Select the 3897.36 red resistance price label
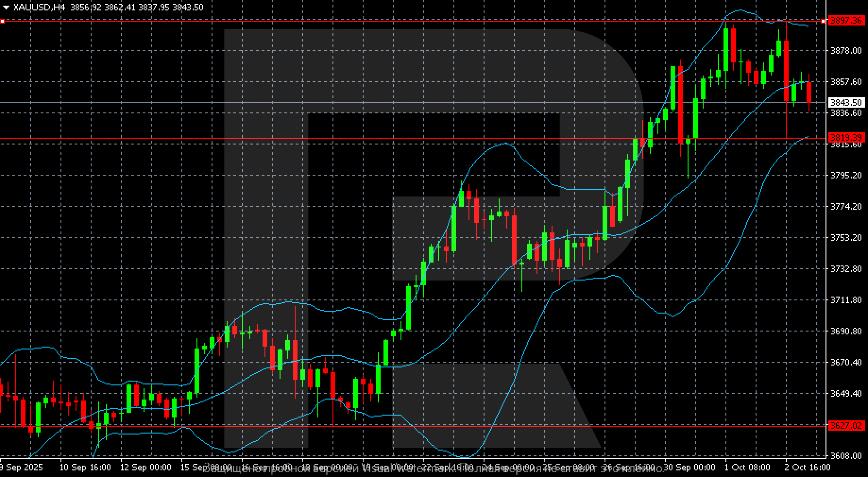This screenshot has height=477, width=868. click(x=847, y=21)
